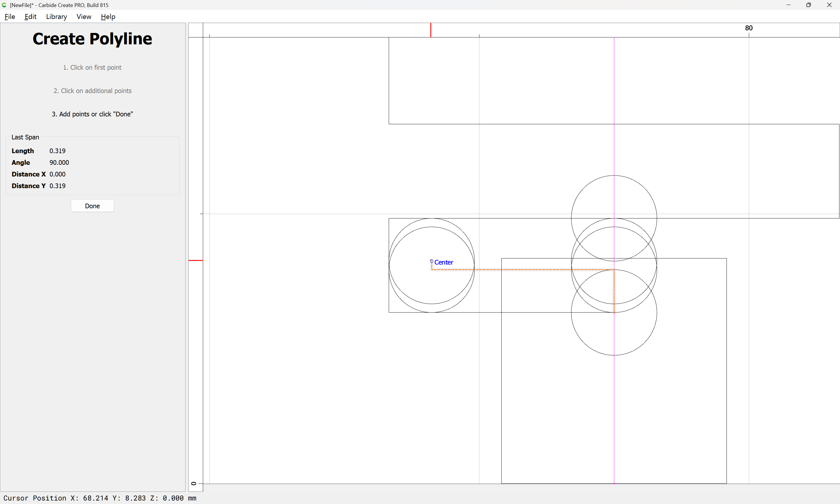Click the Carbide Create app icon in title bar
Screen dimensions: 840x504
tap(4, 5)
